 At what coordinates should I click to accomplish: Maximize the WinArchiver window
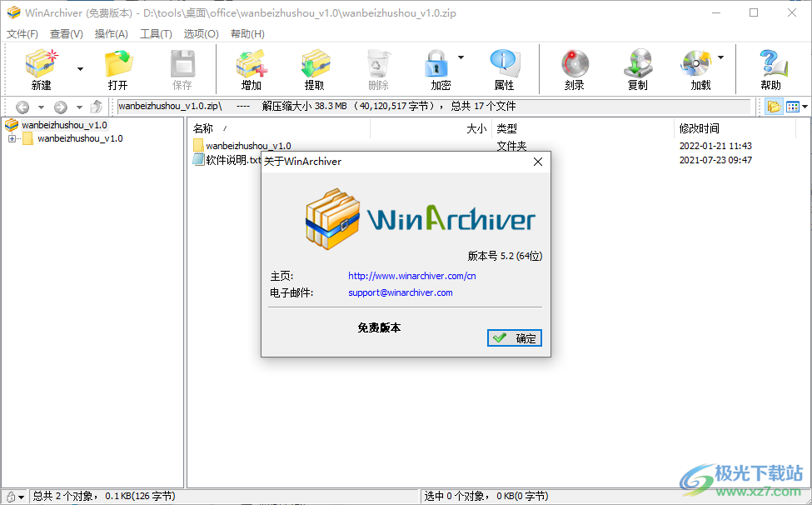(x=754, y=12)
